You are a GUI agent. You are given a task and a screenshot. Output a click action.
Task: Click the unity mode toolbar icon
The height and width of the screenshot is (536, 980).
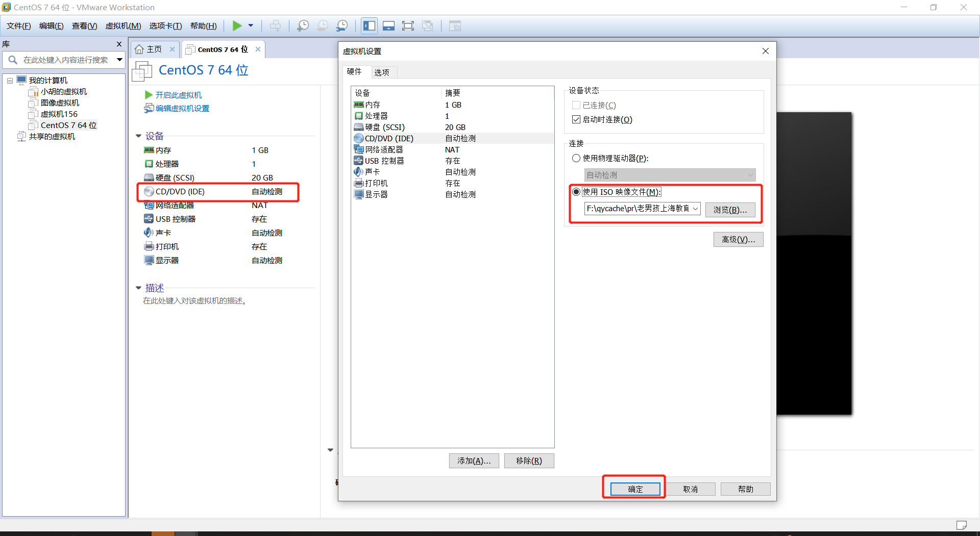(x=428, y=25)
